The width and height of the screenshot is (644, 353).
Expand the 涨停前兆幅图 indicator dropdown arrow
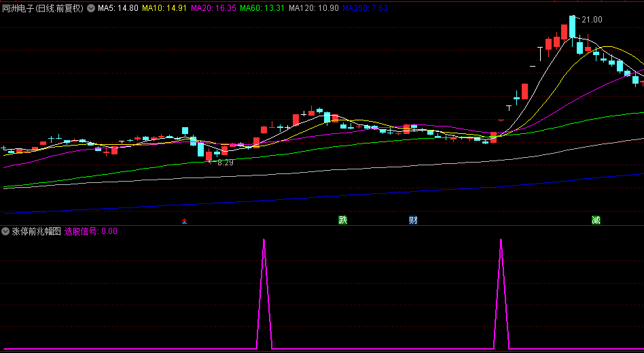(x=5, y=231)
